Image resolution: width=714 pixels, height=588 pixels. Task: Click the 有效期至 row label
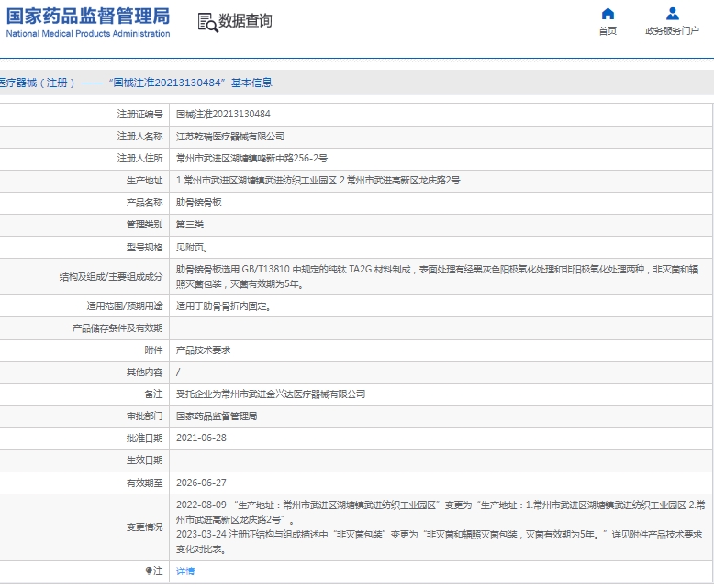[x=144, y=483]
